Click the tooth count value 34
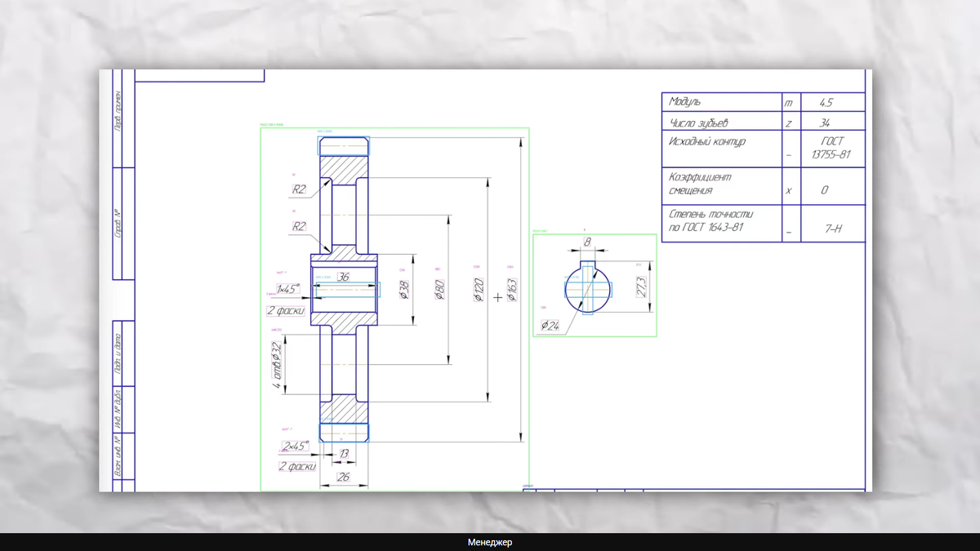980x551 pixels. pos(826,122)
